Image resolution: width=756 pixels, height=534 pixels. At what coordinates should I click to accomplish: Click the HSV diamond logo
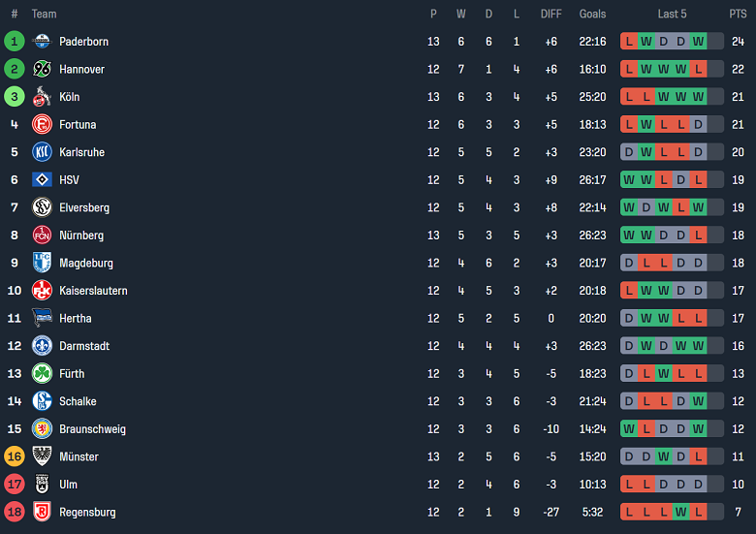tap(42, 180)
